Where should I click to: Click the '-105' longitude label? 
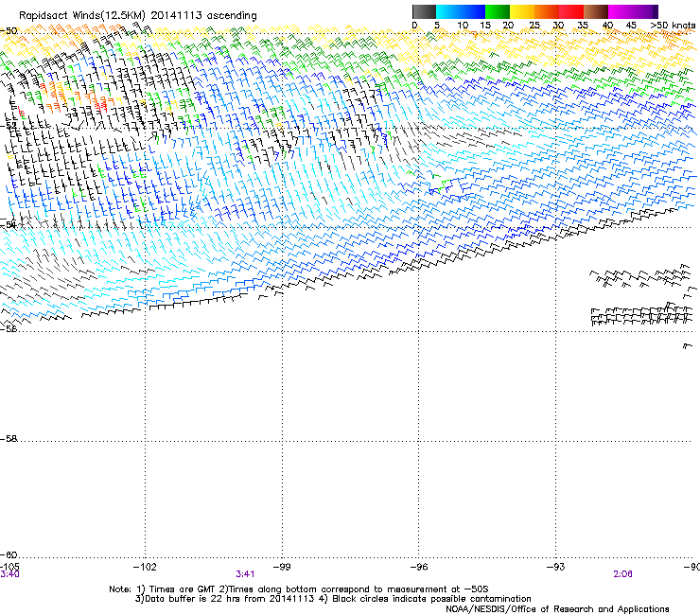(x=9, y=566)
